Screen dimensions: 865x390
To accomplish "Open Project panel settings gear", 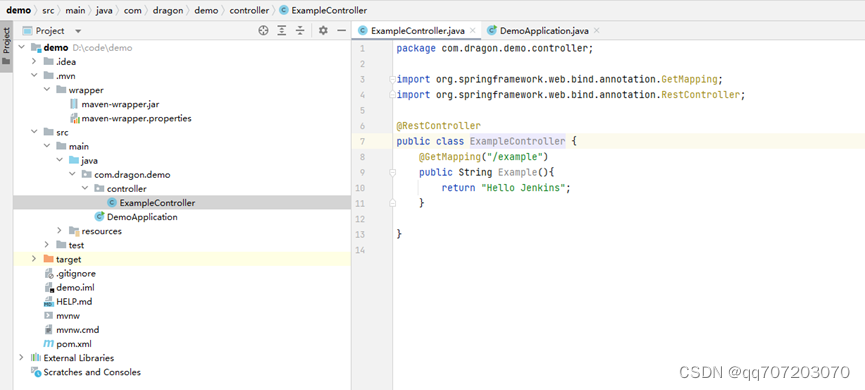I will point(323,31).
